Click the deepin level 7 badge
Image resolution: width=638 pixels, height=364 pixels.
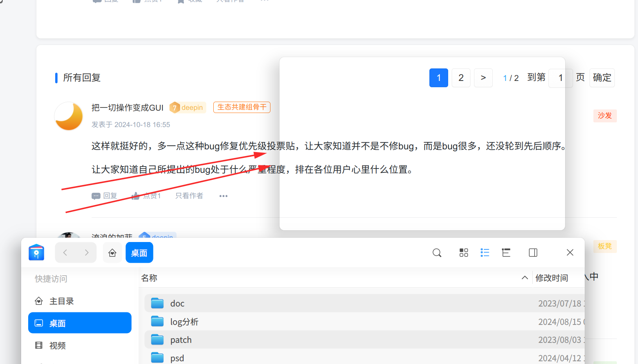188,108
